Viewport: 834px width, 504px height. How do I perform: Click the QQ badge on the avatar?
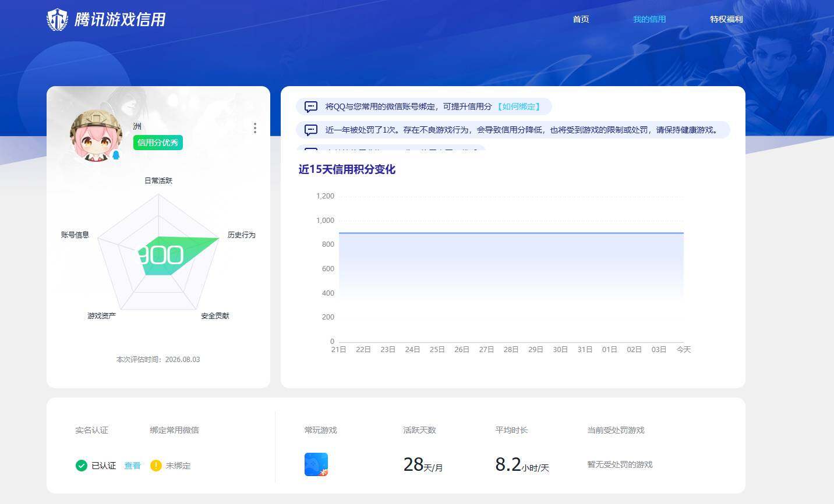pyautogui.click(x=116, y=155)
